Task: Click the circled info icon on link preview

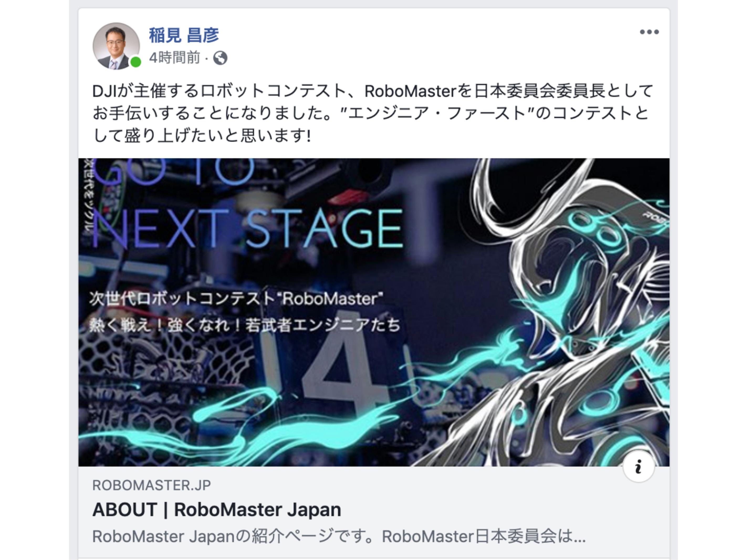Action: [638, 467]
